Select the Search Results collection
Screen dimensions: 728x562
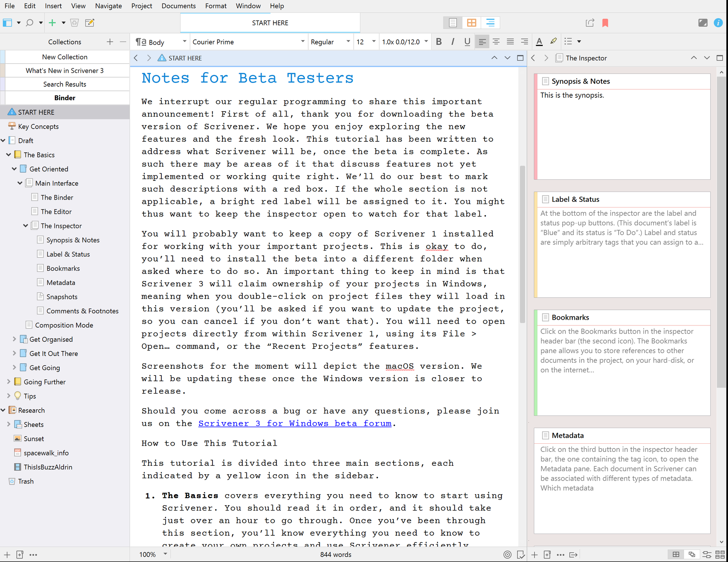(x=65, y=84)
